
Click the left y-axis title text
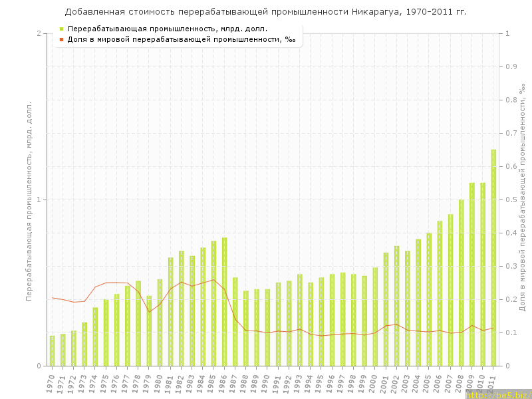29,199
